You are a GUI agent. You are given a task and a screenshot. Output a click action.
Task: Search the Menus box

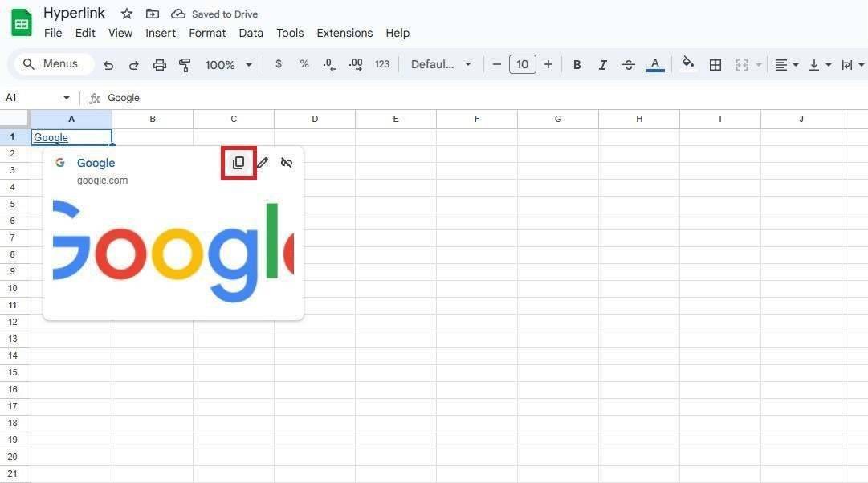click(54, 63)
